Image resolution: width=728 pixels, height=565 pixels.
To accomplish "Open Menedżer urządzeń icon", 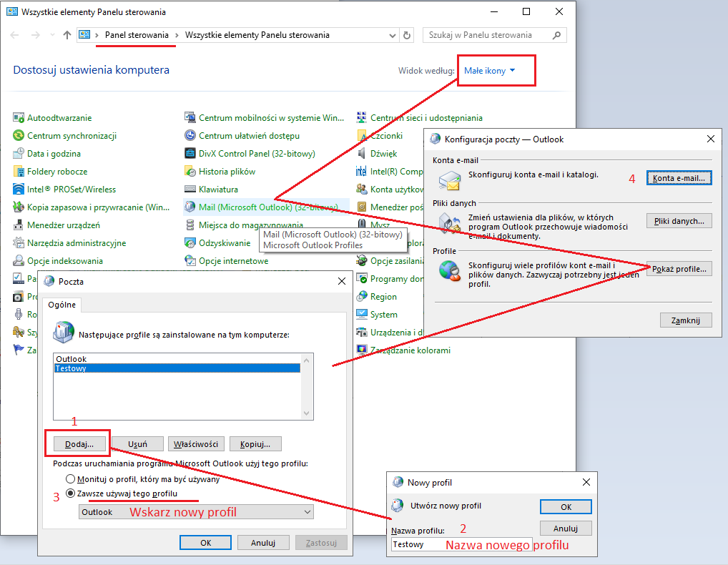I will pos(19,225).
